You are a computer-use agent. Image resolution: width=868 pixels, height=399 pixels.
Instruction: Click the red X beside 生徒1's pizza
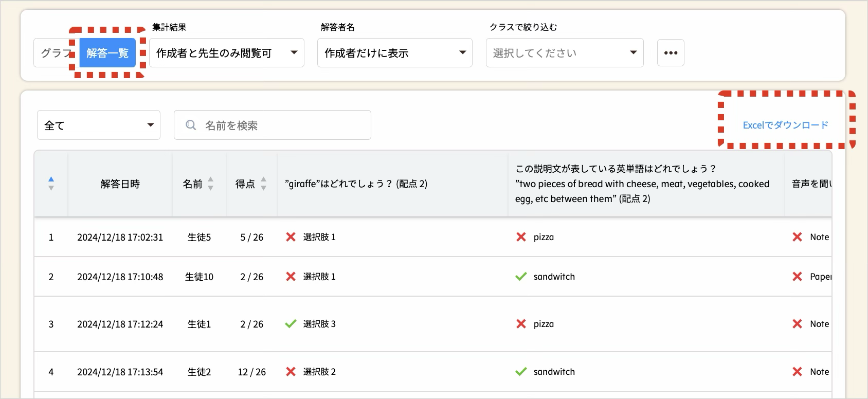tap(521, 324)
